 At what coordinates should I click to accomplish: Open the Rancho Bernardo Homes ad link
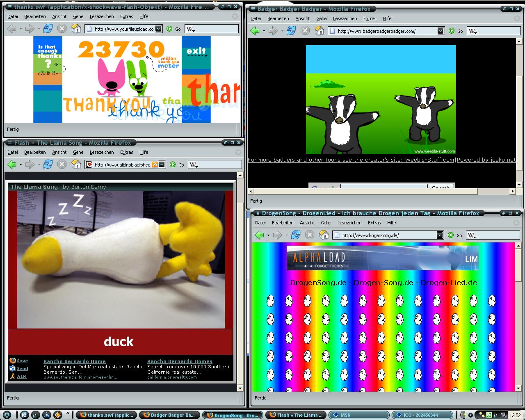click(180, 361)
